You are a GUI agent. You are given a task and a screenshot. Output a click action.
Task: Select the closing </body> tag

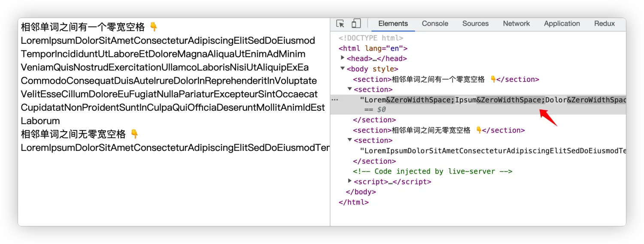(x=361, y=192)
